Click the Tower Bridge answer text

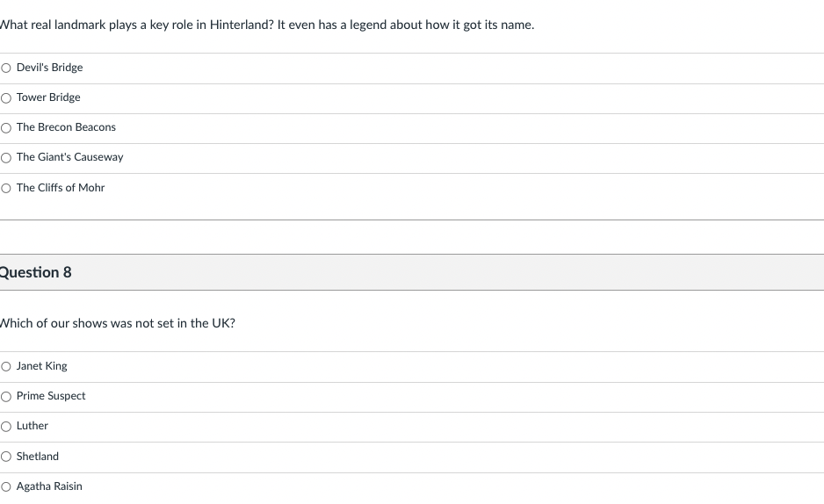[48, 97]
